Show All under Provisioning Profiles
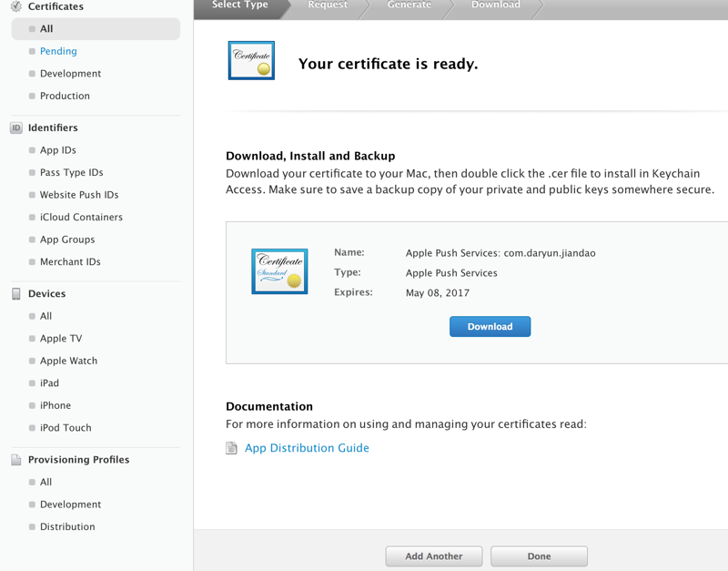Viewport: 728px width, 571px height. click(x=46, y=482)
